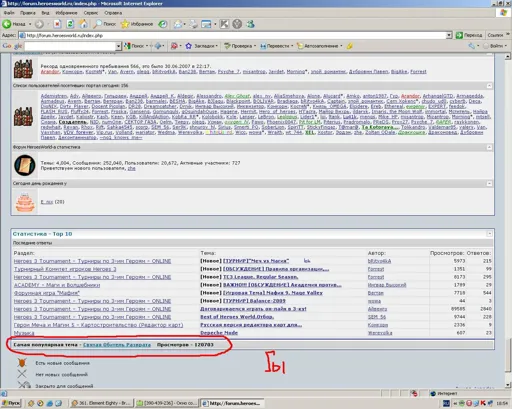Click the Refresh page icon
The height and width of the screenshot is (409, 512).
[x=70, y=24]
